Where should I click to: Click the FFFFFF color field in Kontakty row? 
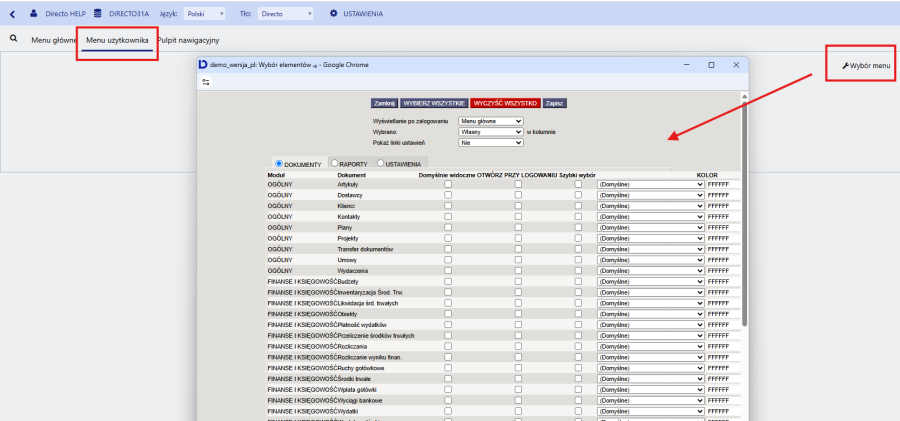tap(720, 217)
